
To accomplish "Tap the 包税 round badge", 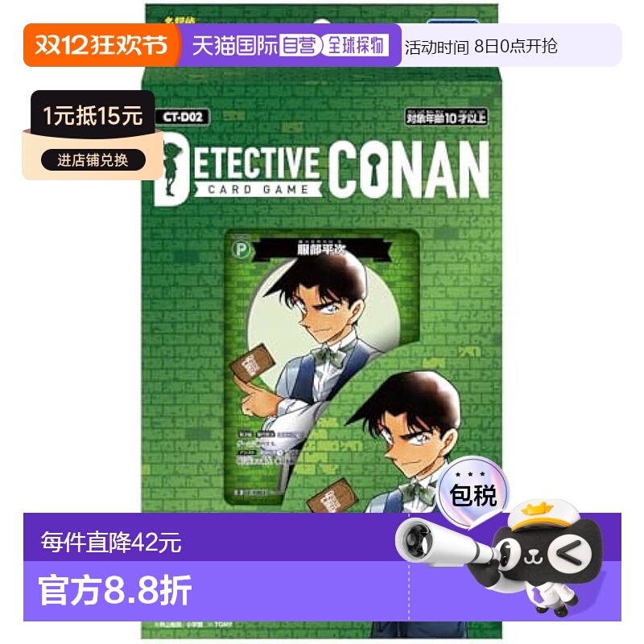I will tap(473, 493).
